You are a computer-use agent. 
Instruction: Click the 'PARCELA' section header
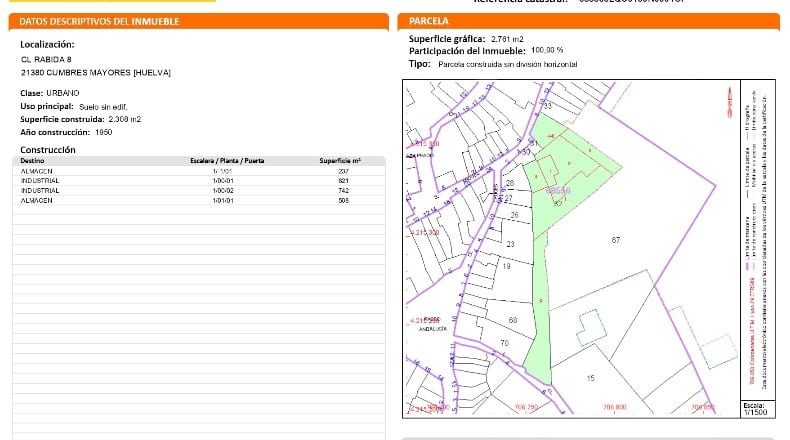(x=429, y=21)
